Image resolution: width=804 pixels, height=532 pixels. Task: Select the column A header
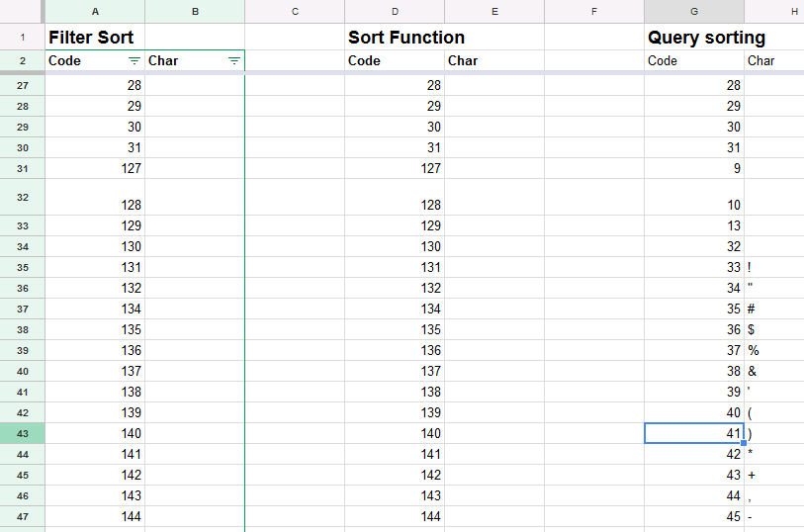click(x=95, y=12)
